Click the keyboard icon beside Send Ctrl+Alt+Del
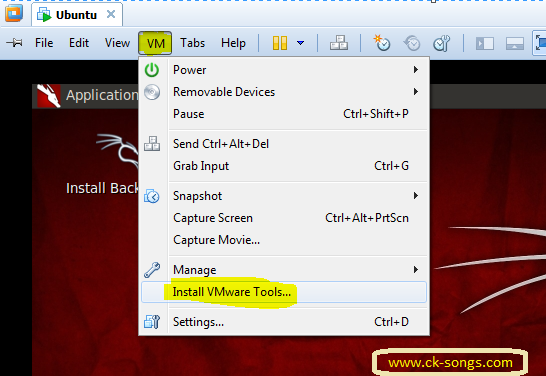 [x=152, y=143]
